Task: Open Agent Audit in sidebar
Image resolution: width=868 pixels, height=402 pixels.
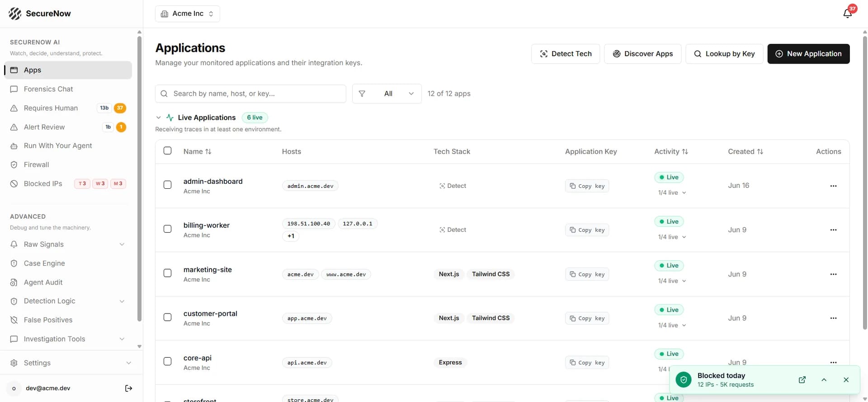Action: [68, 282]
